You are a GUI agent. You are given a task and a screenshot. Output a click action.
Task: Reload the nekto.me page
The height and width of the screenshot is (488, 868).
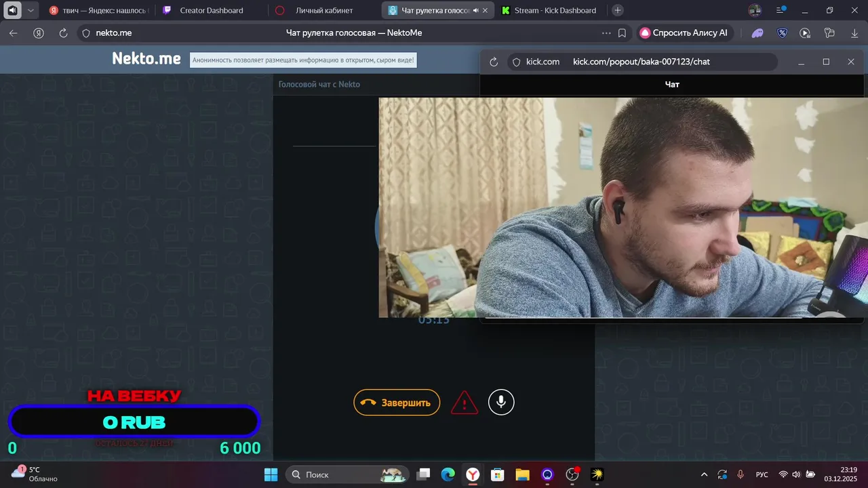63,33
